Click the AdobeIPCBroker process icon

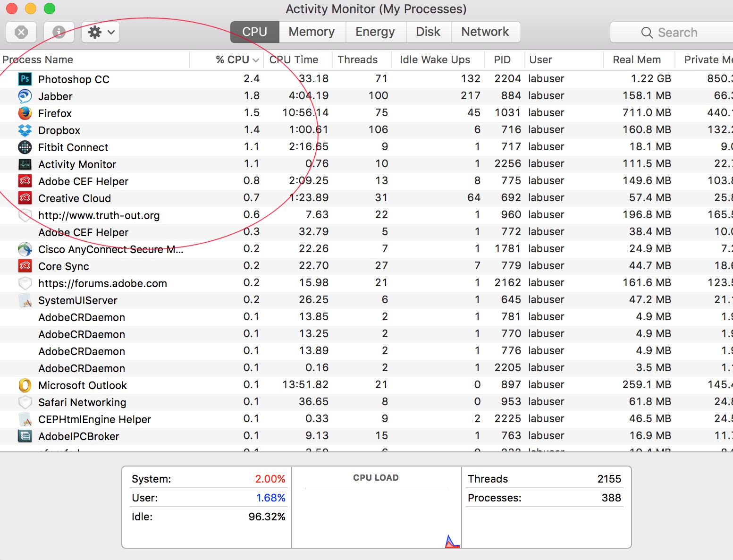[25, 436]
